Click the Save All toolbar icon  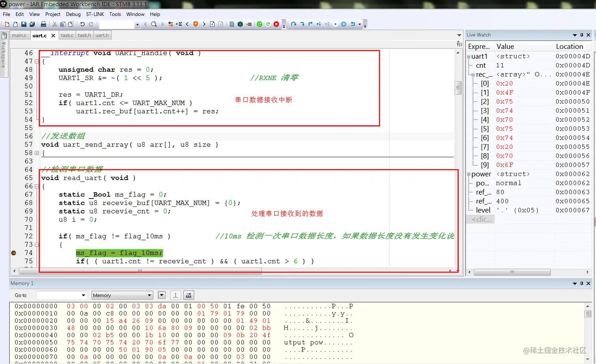(x=32, y=24)
